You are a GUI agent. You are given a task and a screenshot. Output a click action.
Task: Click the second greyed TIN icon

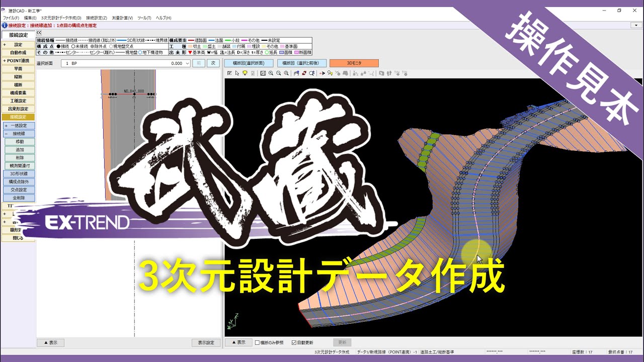(x=405, y=73)
